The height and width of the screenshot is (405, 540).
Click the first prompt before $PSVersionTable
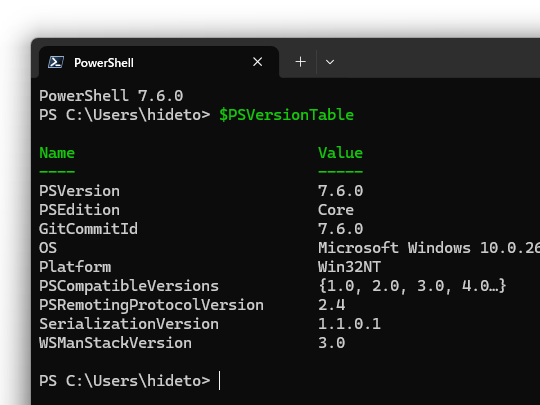[x=125, y=115]
